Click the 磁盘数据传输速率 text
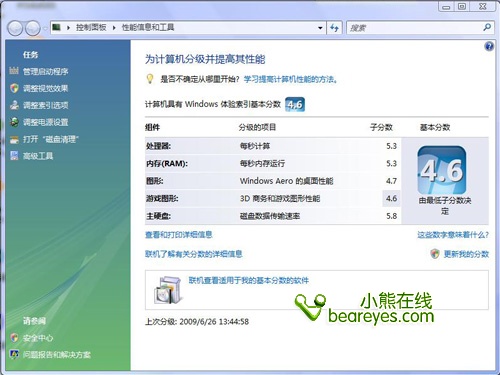 (x=270, y=216)
